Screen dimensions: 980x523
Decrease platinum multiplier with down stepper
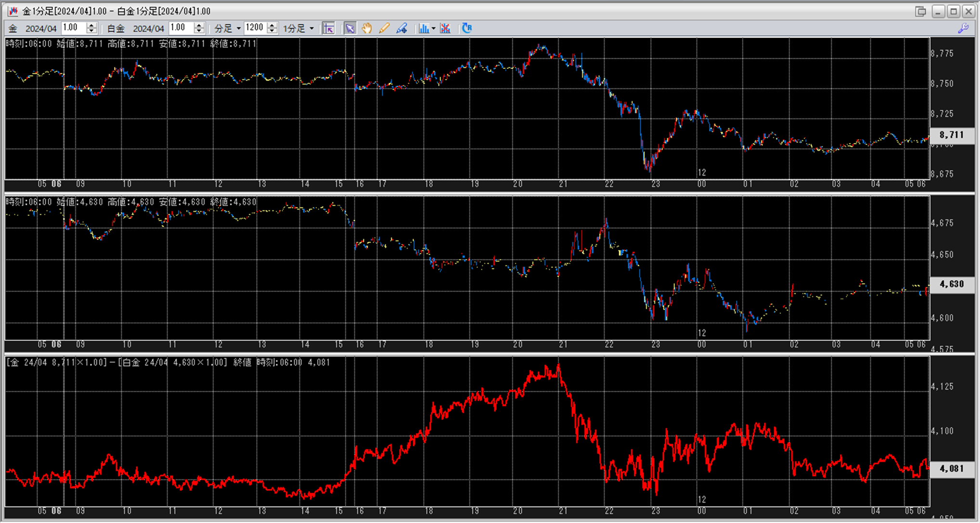point(200,31)
